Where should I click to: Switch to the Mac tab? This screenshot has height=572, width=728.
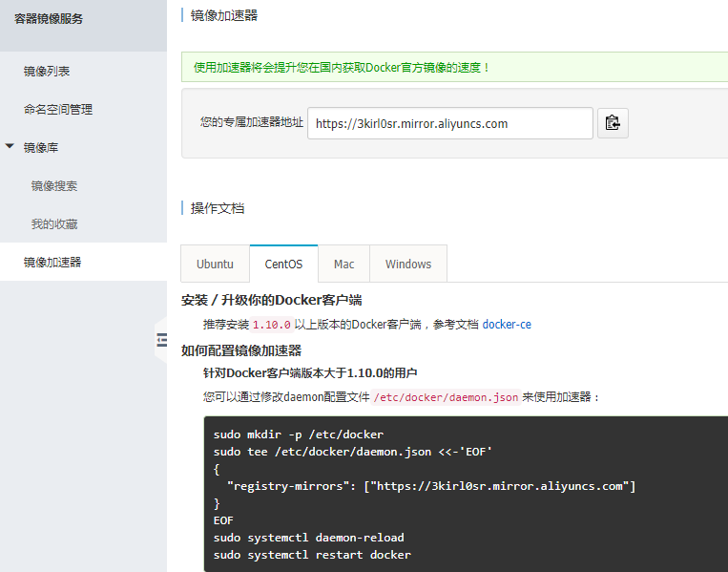point(343,265)
